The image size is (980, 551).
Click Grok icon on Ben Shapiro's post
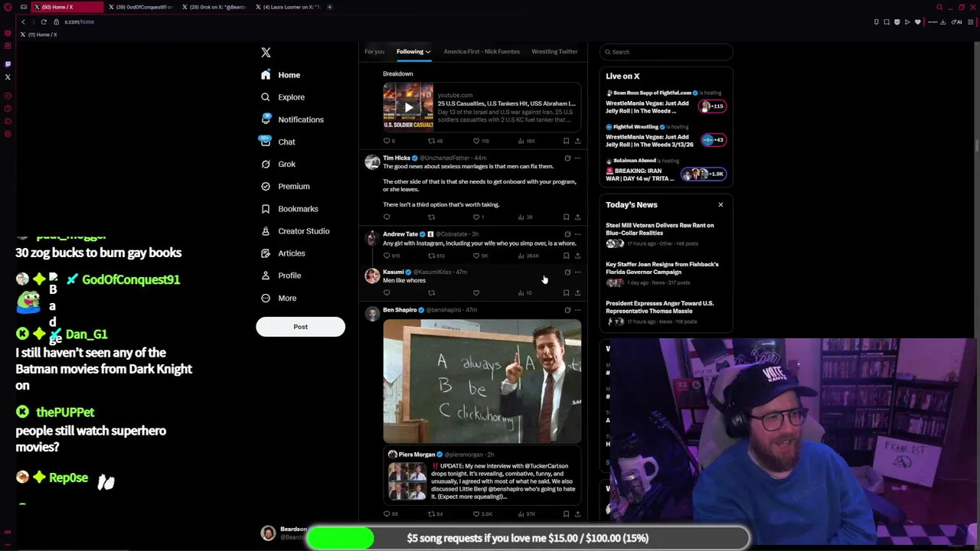tap(567, 310)
